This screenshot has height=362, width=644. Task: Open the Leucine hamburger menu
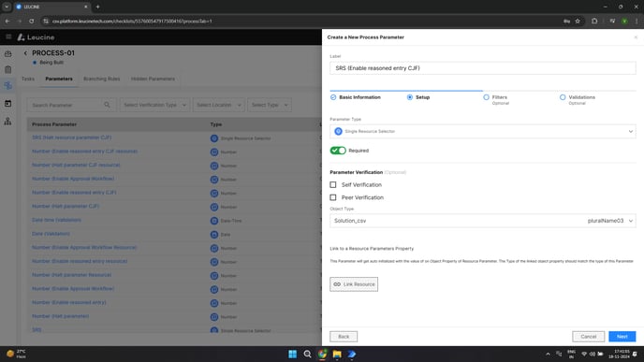coord(8,36)
